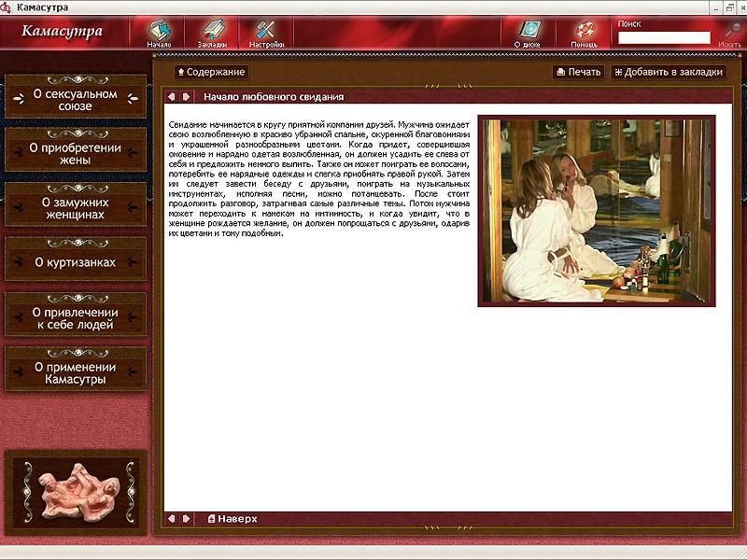
Task: Click inside the Поиск search field
Action: [x=664, y=38]
